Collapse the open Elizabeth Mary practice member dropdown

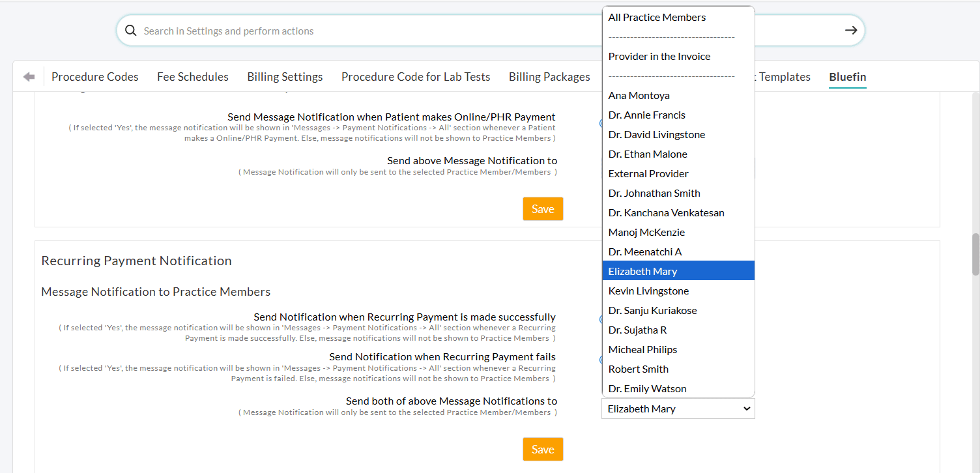pos(678,409)
